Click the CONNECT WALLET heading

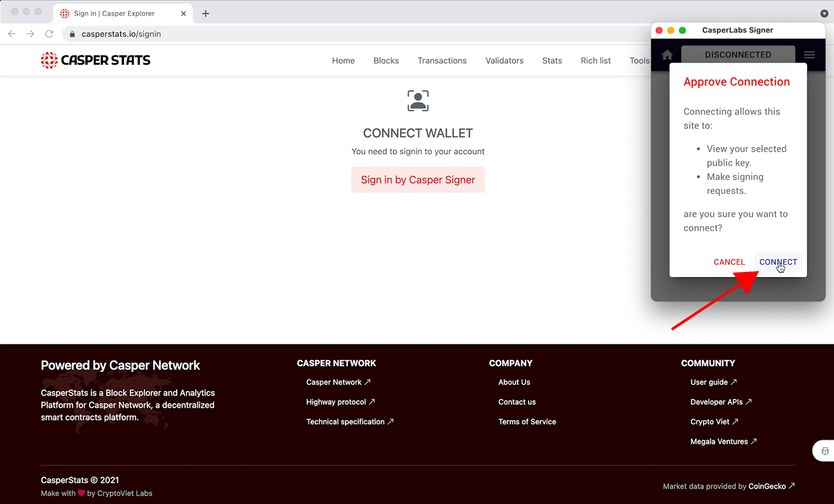[x=418, y=133]
